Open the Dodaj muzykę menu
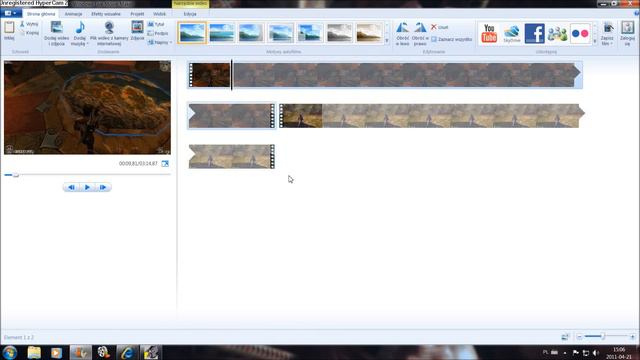 [x=80, y=33]
